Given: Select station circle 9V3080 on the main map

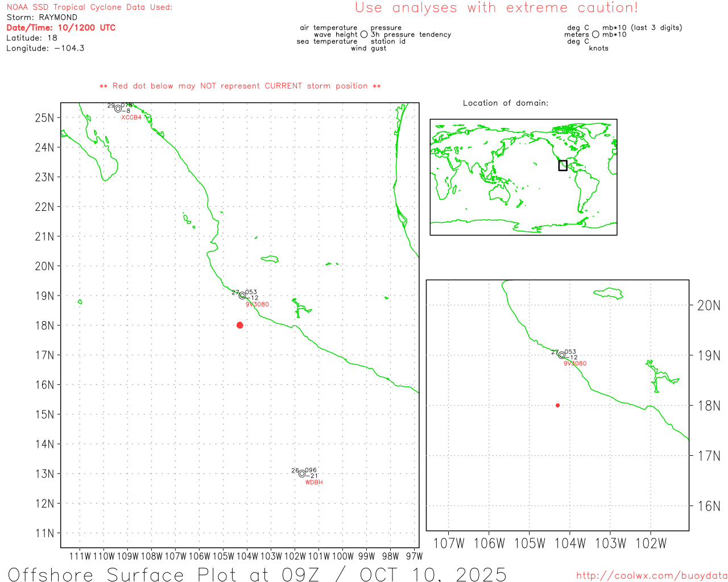Looking at the screenshot, I should [242, 296].
